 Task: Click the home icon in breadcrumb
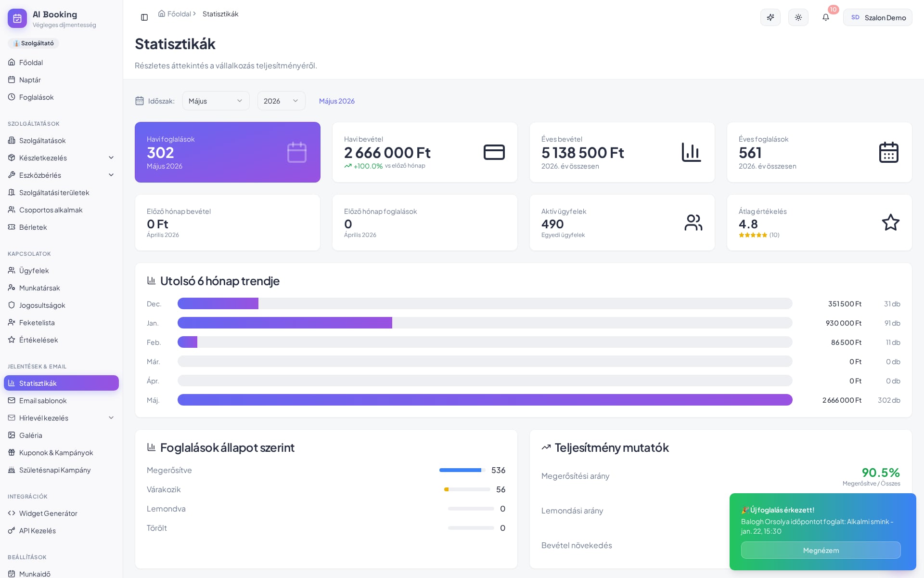coord(162,13)
